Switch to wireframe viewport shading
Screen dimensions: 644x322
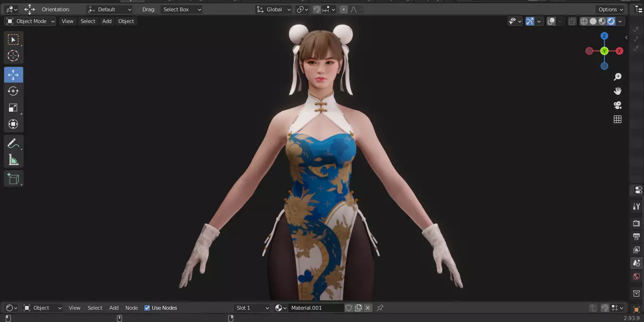(584, 21)
